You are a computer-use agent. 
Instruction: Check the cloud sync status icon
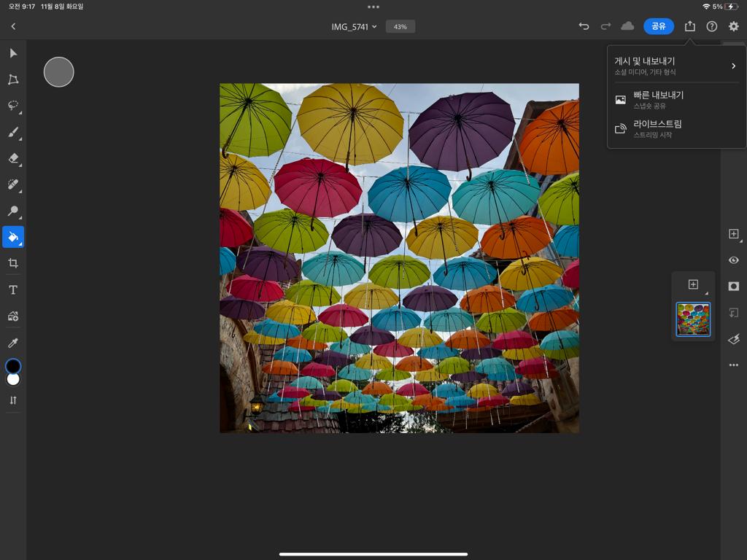627,26
